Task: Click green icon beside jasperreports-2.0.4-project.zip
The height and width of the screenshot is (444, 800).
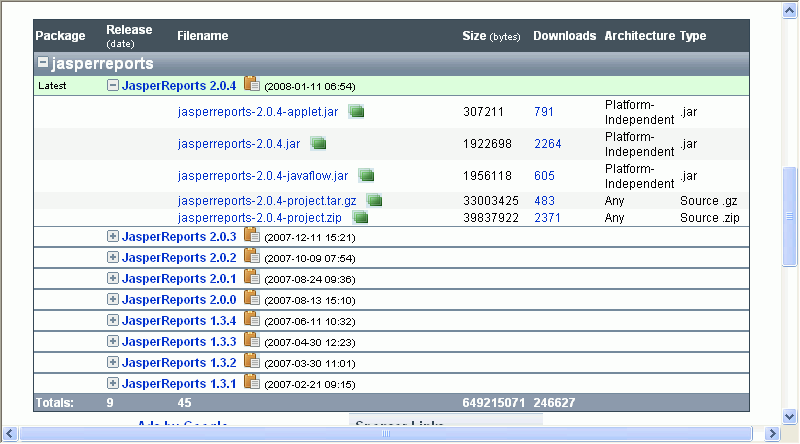Action: 360,217
